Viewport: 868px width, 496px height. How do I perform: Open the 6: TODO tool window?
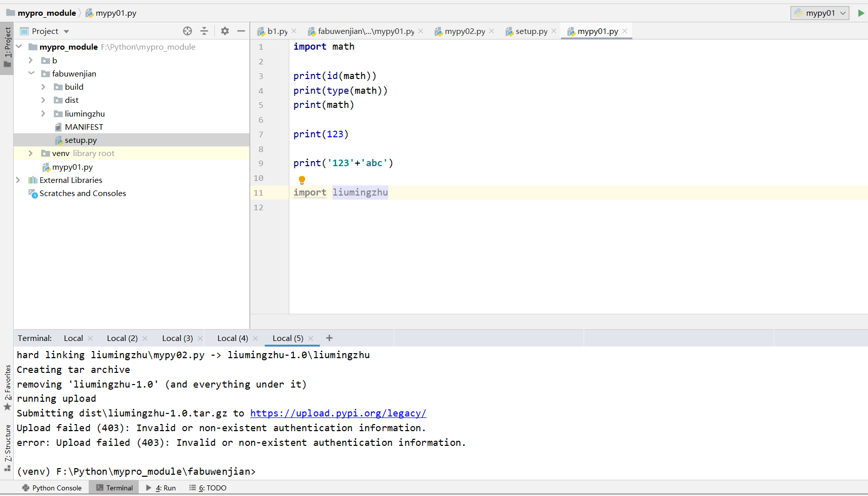click(x=208, y=488)
